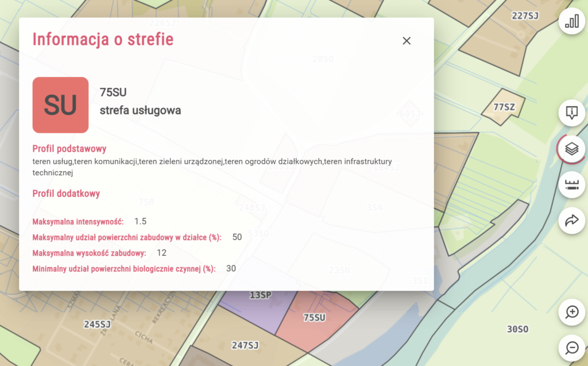Image resolution: width=588 pixels, height=366 pixels.
Task: Click the Profil podstawowy heading
Action: click(69, 149)
